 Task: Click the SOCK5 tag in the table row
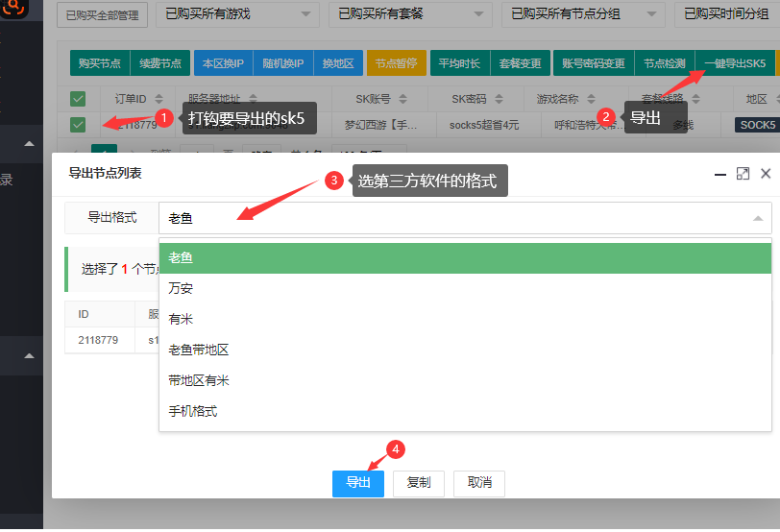point(757,125)
